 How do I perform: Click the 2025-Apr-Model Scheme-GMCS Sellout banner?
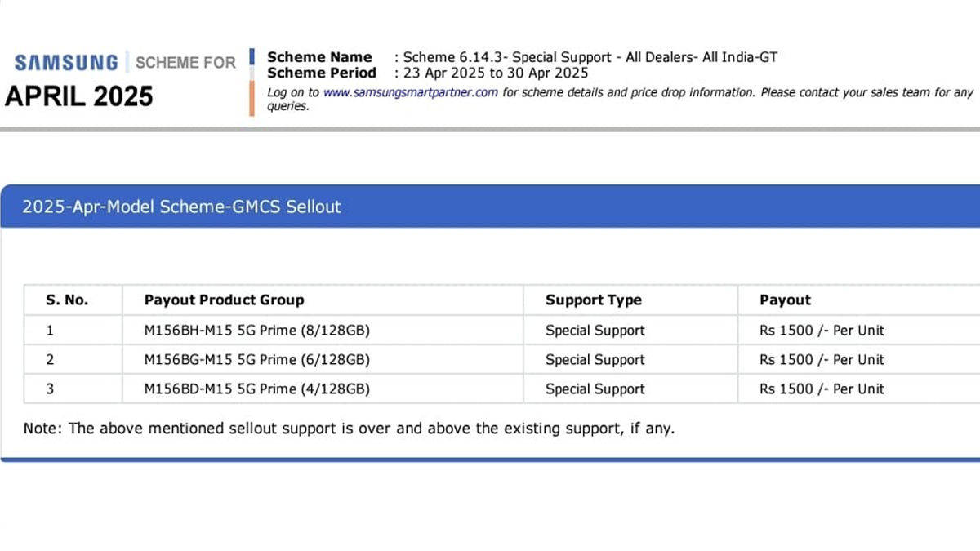[490, 207]
